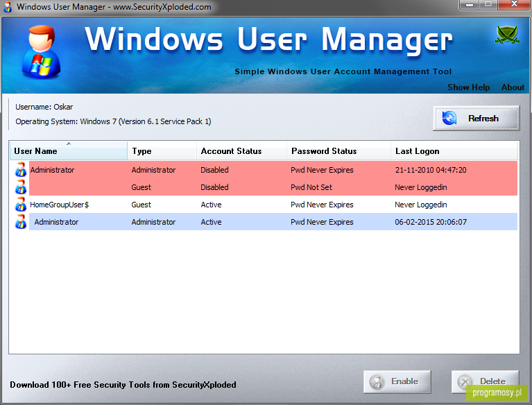The width and height of the screenshot is (532, 405).
Task: Close the Windows User Manager window
Action: (515, 5)
